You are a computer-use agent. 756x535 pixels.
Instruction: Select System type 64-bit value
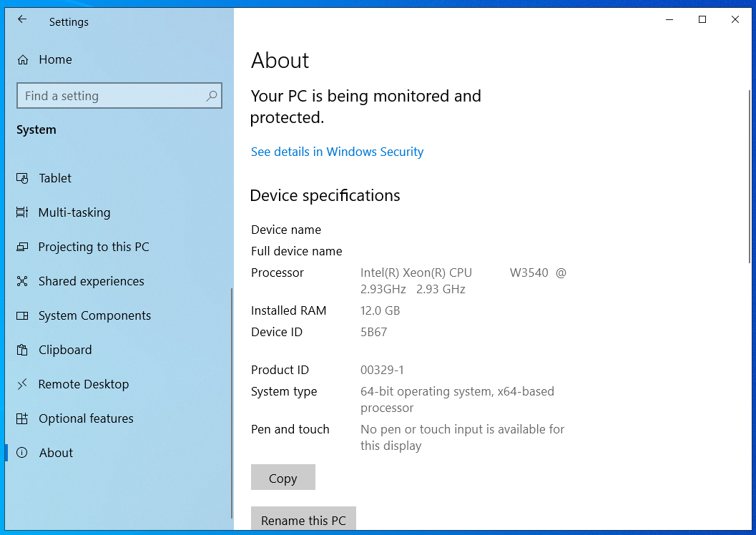[457, 400]
